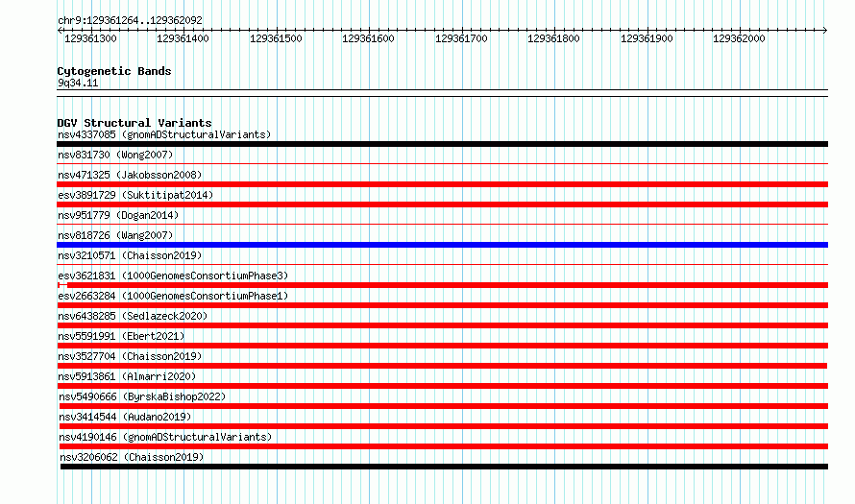This screenshot has height=504, width=855.
Task: Open the nsv3210571 (Chaisson2019) label
Action: point(130,255)
